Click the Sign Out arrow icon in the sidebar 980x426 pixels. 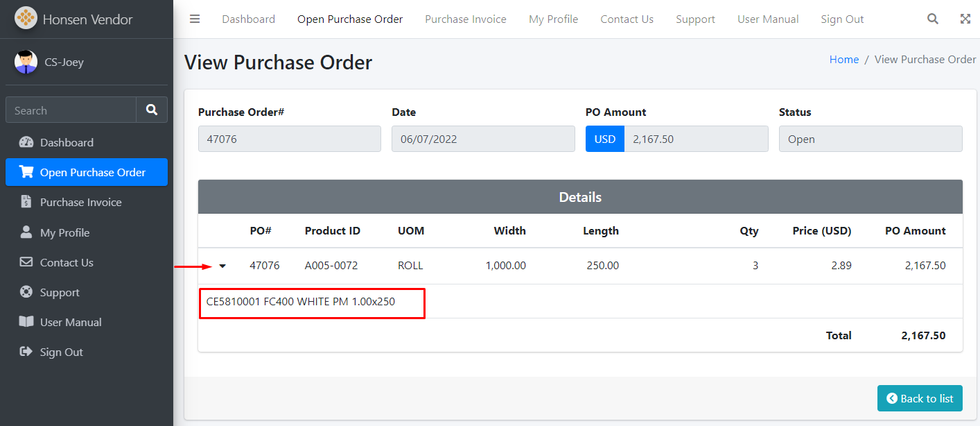pos(26,352)
